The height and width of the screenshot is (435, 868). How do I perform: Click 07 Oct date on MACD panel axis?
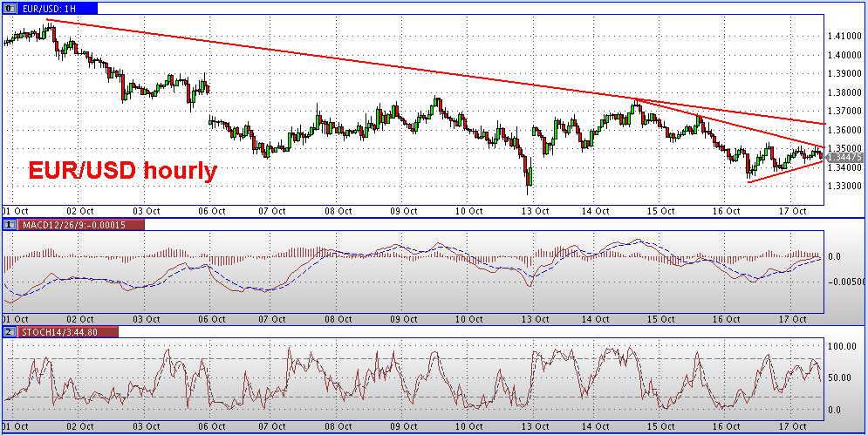pos(272,319)
